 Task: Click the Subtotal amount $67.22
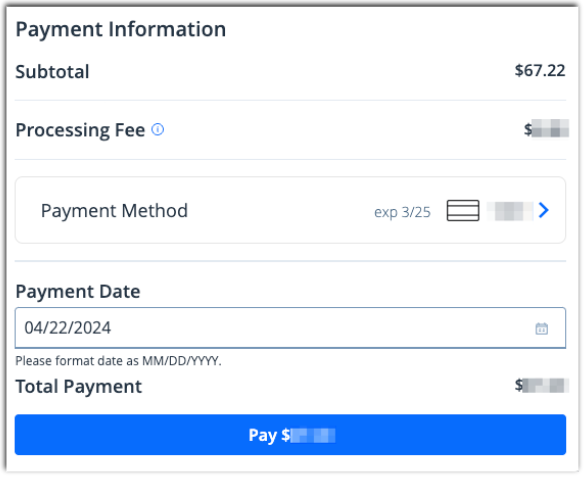[540, 71]
